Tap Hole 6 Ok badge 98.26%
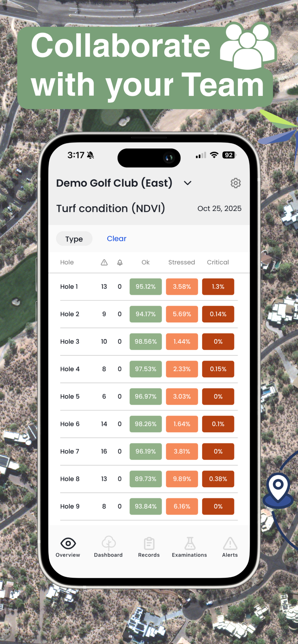Screen dimensions: 298x644 146,424
